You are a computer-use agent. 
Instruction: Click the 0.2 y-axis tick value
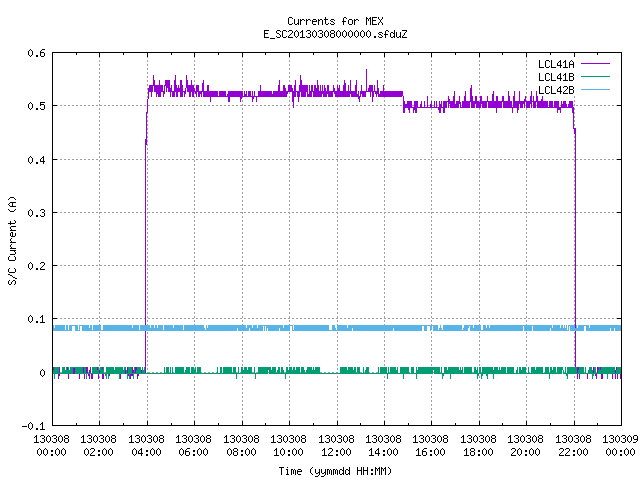[x=36, y=266]
